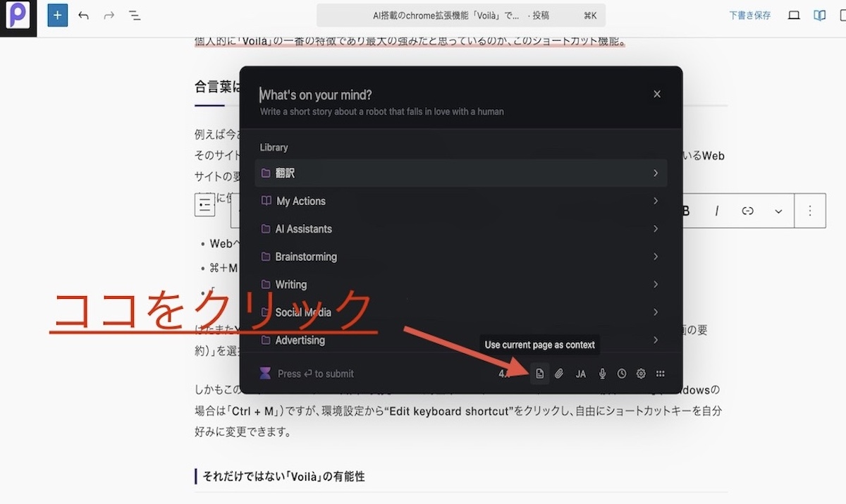Click the Library section label
The image size is (846, 504).
coord(274,147)
